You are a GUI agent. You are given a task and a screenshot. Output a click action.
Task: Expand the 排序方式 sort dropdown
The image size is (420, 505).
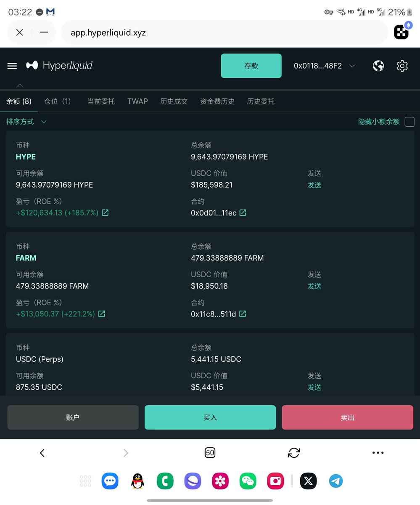click(26, 122)
